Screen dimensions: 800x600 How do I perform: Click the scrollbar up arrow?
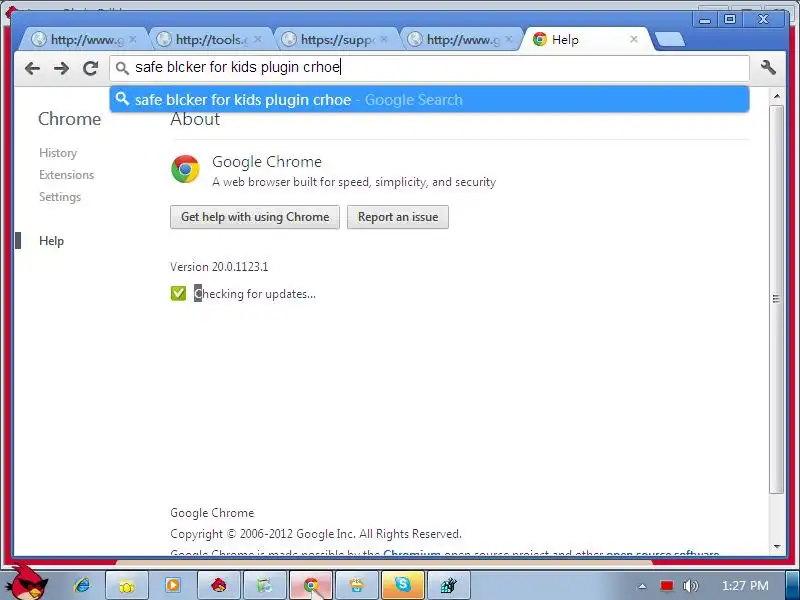(777, 95)
